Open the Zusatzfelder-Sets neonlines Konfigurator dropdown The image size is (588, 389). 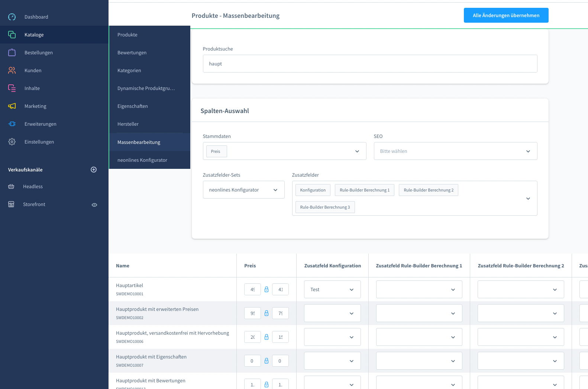click(x=243, y=190)
